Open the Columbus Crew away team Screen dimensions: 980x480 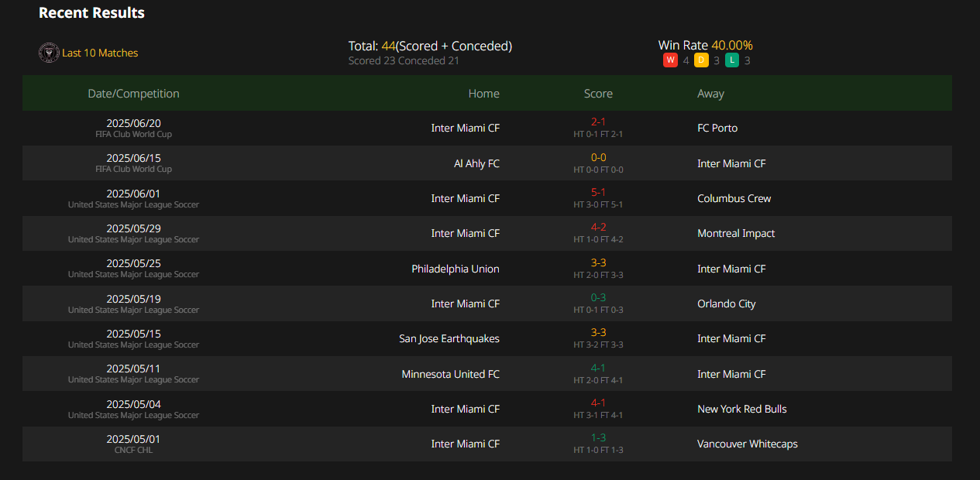734,198
